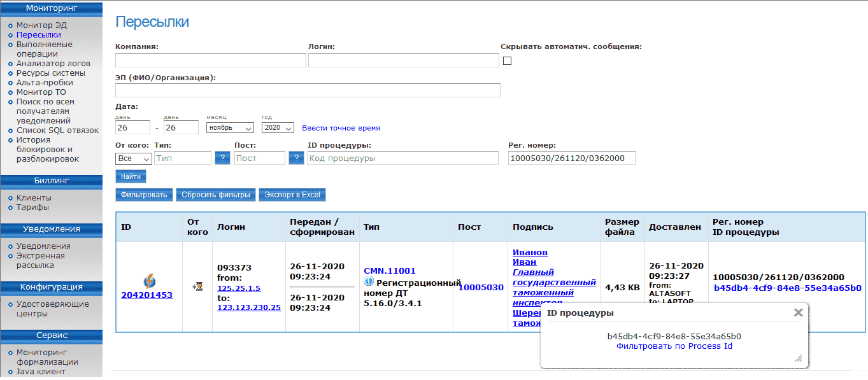868x380 pixels.
Task: Click into the Компания input field
Action: tap(211, 60)
